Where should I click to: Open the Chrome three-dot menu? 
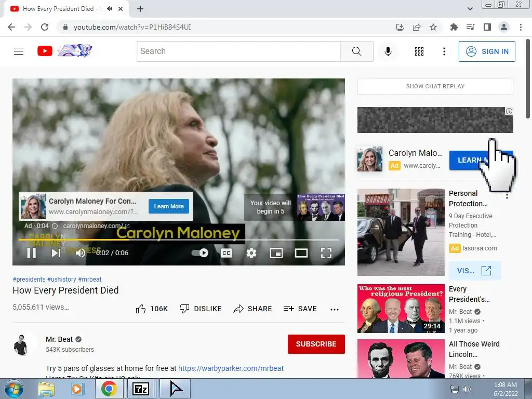(521, 27)
